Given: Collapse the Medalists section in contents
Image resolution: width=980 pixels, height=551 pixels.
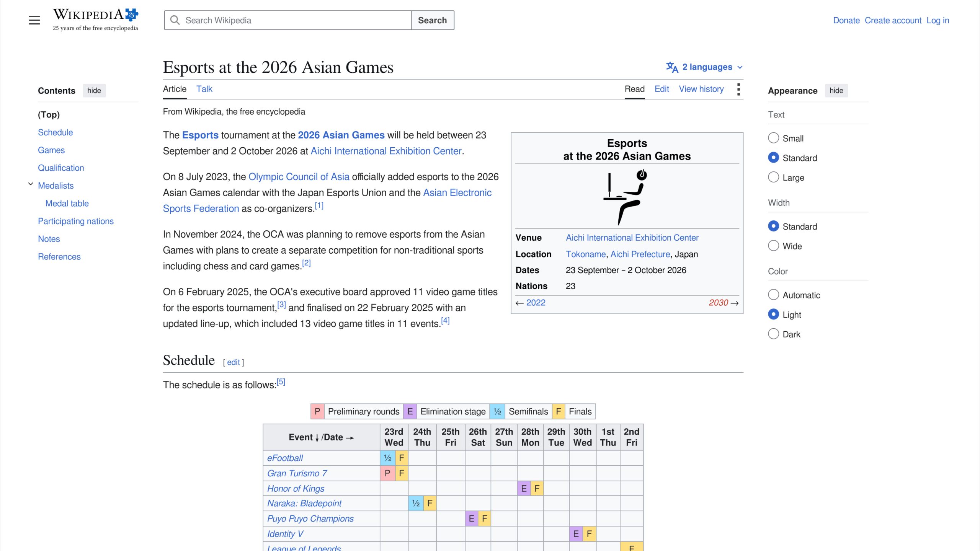Looking at the screenshot, I should [31, 184].
